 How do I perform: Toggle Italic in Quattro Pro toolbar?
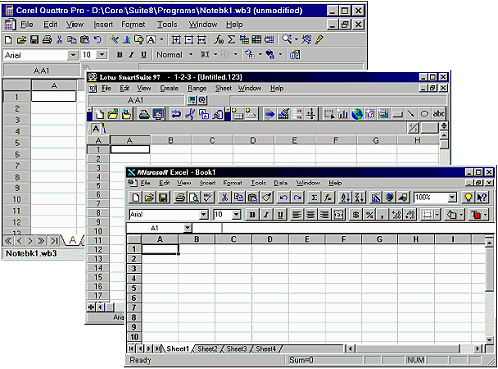pyautogui.click(x=131, y=55)
